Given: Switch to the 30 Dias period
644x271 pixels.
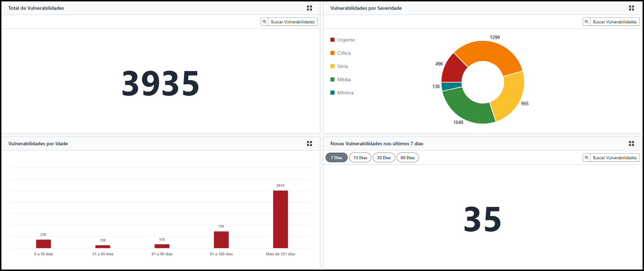Looking at the screenshot, I should pos(384,158).
